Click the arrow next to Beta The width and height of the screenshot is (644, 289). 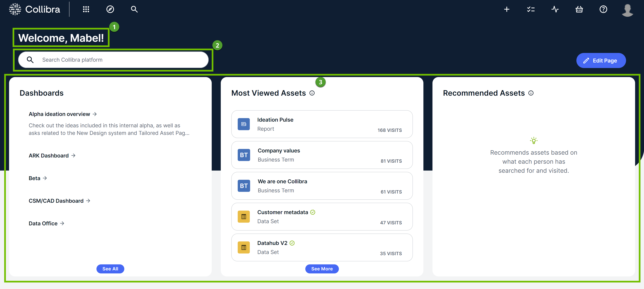click(45, 178)
